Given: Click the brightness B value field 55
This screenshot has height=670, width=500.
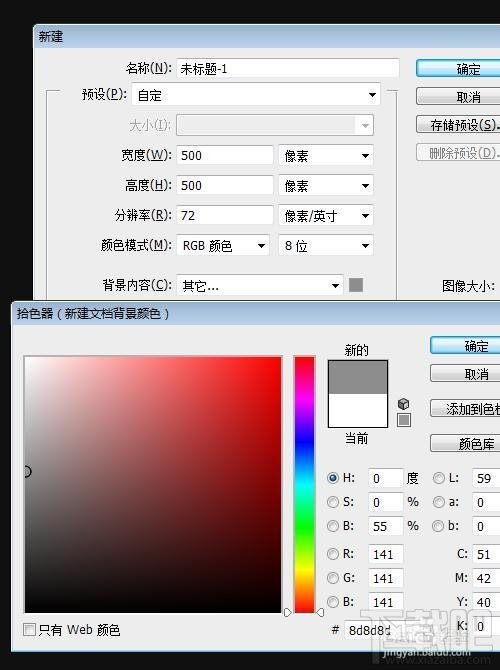Looking at the screenshot, I should 385,526.
